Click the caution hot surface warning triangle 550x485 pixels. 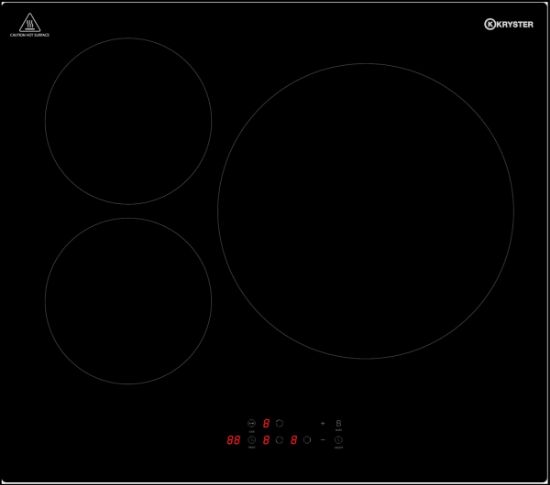pyautogui.click(x=29, y=23)
